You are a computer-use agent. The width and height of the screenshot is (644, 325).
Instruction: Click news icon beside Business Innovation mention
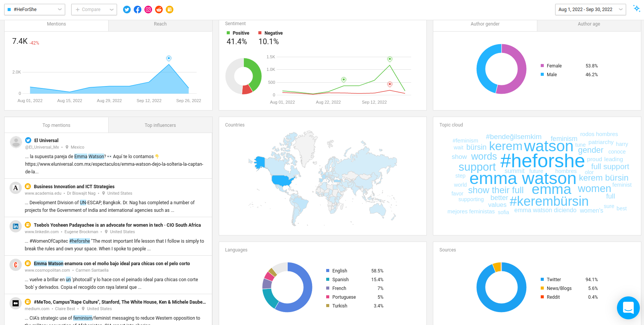[28, 186]
